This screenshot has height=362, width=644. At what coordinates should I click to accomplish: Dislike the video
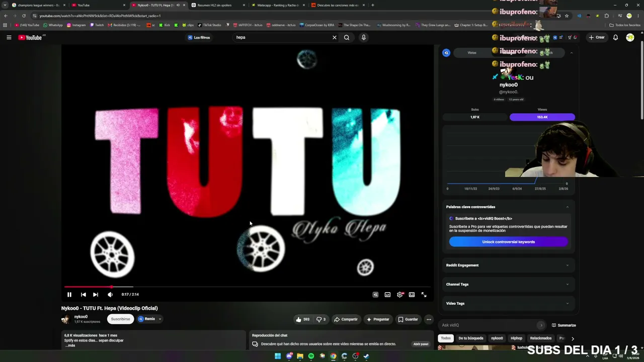(x=321, y=319)
